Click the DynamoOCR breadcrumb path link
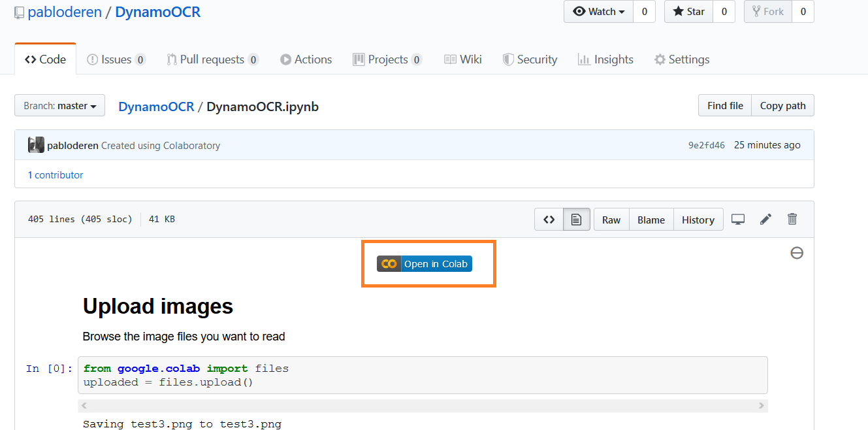The width and height of the screenshot is (868, 430). tap(156, 107)
